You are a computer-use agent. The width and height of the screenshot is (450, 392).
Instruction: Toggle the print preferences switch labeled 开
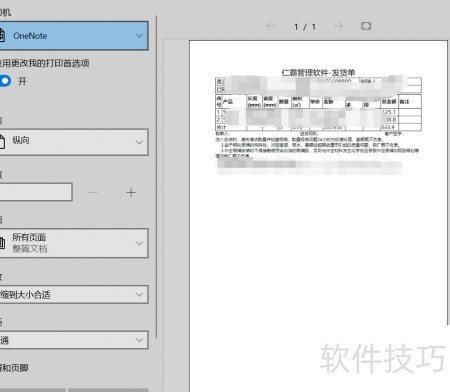pos(5,81)
